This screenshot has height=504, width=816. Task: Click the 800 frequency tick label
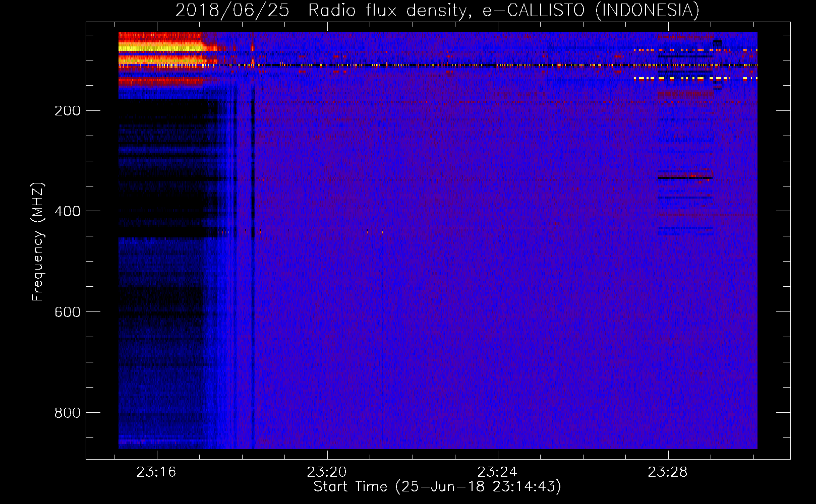[x=68, y=413]
